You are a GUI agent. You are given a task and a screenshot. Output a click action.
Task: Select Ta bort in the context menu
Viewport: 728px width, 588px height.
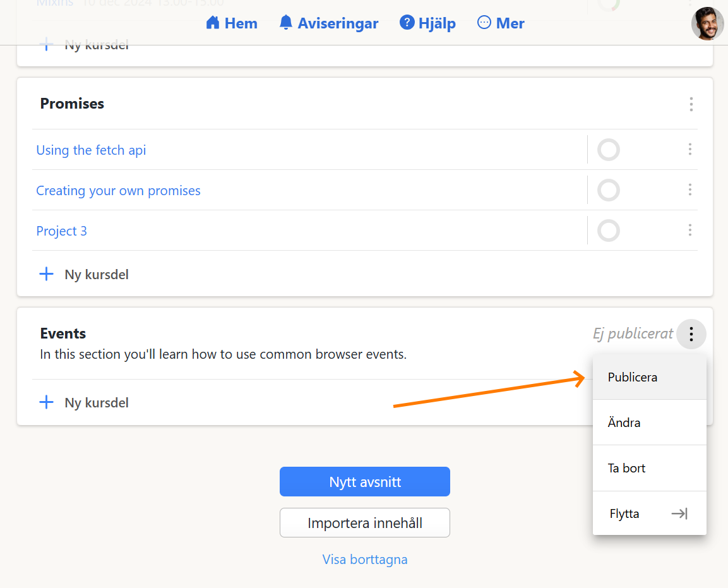point(626,469)
